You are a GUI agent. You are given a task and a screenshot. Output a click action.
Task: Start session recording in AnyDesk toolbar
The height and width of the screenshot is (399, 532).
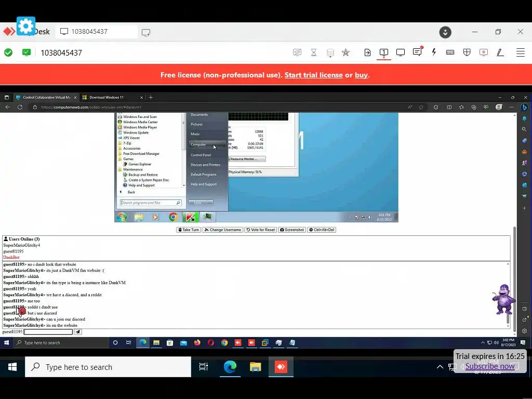pos(484,52)
